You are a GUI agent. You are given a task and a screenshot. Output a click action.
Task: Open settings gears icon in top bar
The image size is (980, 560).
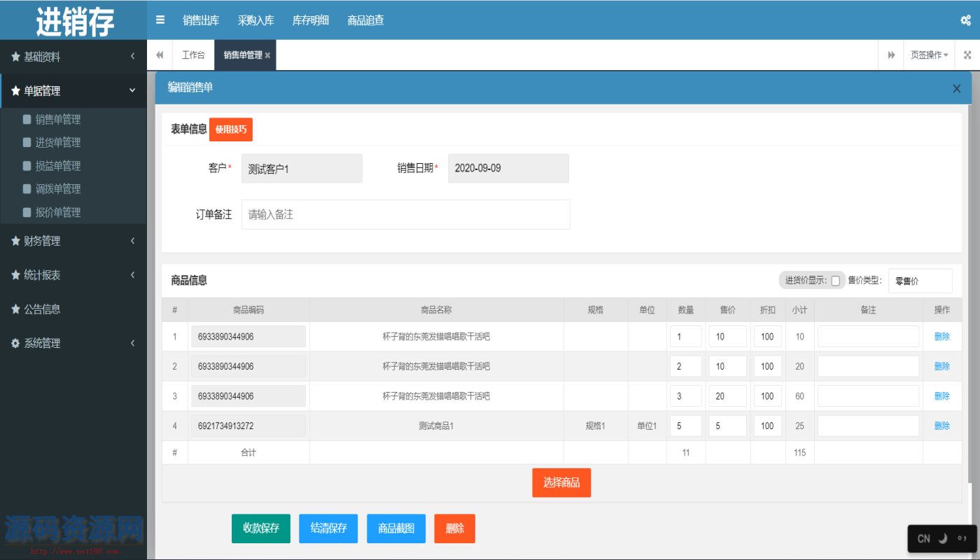pos(965,20)
